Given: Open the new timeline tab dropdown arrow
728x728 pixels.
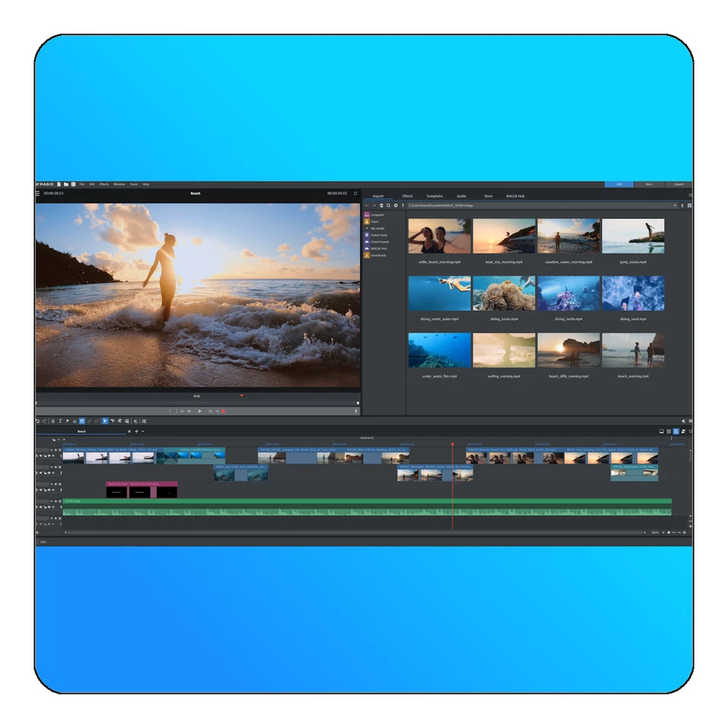Looking at the screenshot, I should coord(142,431).
